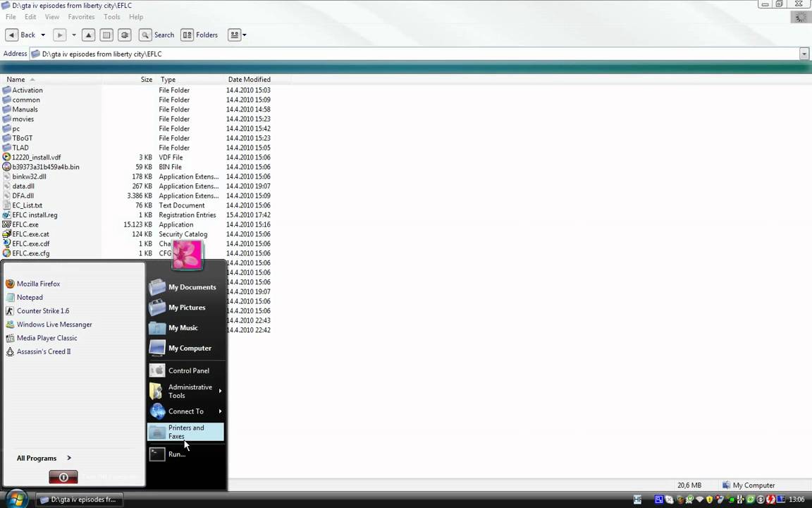Select the EFLC install.reg icon
This screenshot has height=508, width=812.
(7, 214)
